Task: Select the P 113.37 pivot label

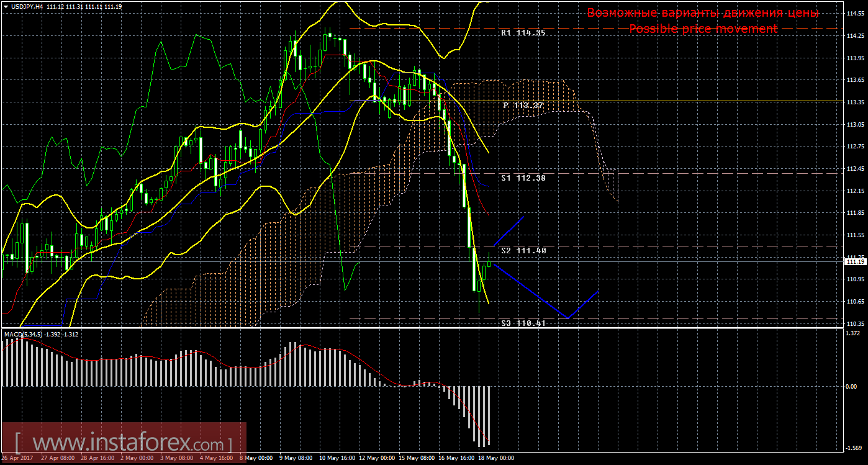Action: tap(523, 106)
